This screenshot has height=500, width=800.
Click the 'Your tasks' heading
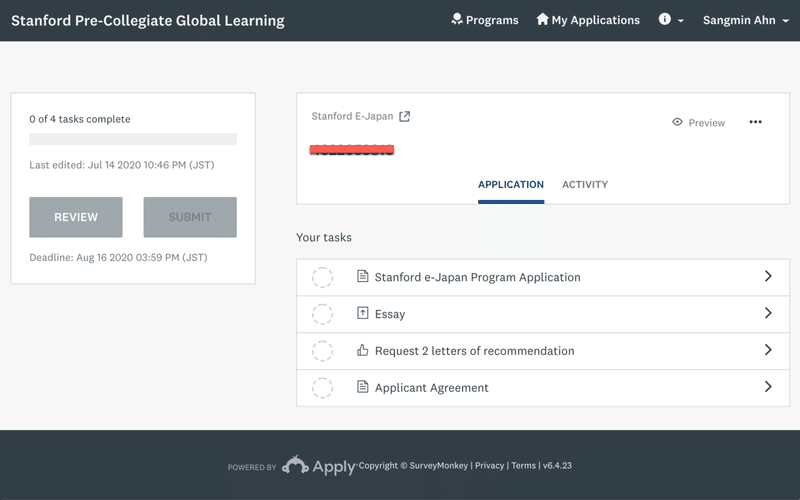pos(323,237)
